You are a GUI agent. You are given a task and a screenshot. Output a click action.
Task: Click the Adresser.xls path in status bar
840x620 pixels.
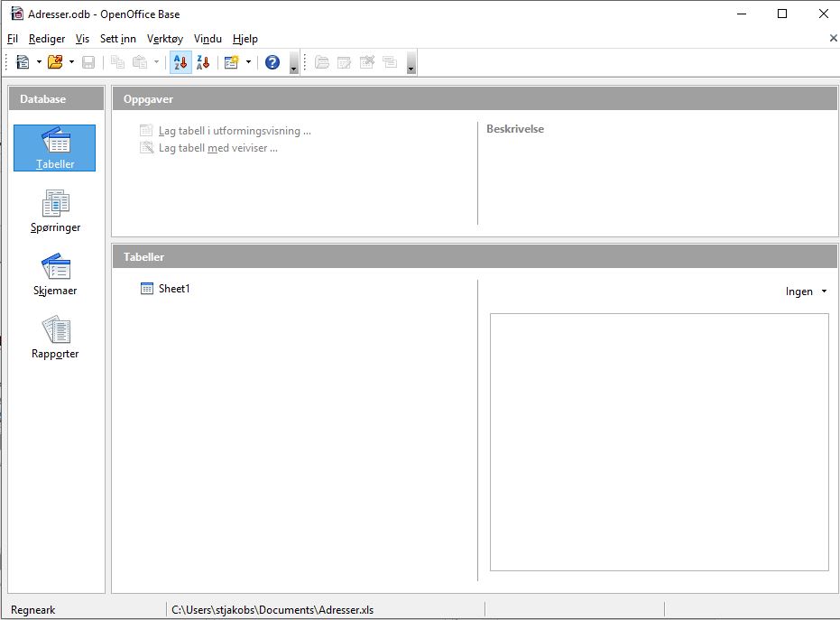pyautogui.click(x=272, y=610)
